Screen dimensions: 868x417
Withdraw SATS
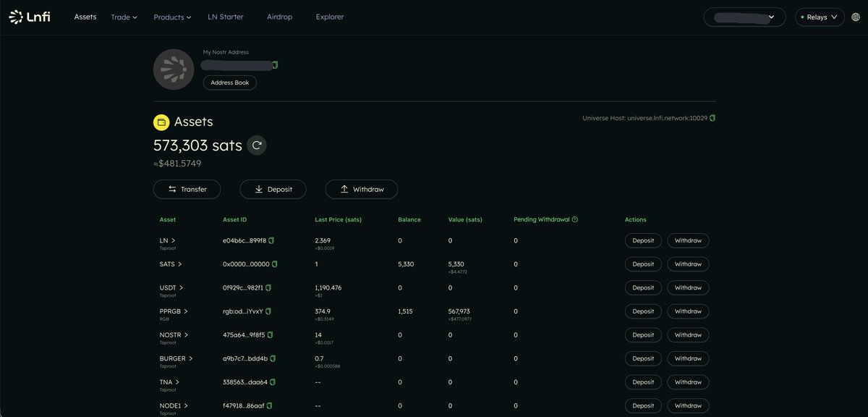688,264
